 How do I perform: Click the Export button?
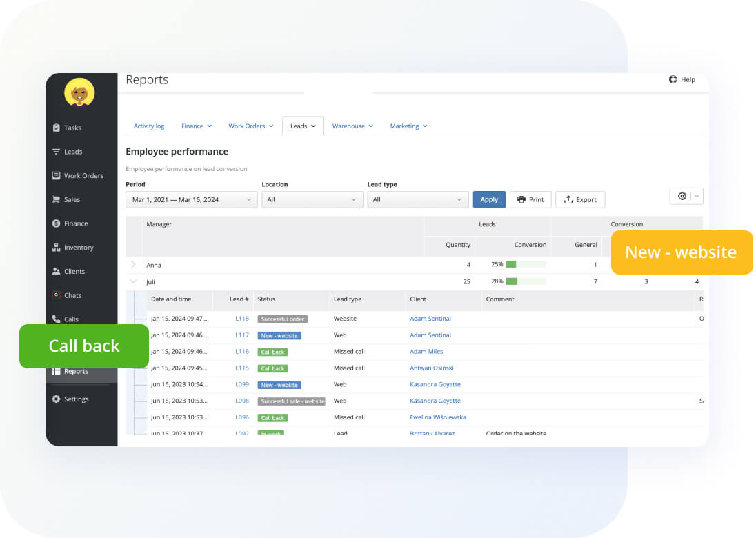point(579,199)
